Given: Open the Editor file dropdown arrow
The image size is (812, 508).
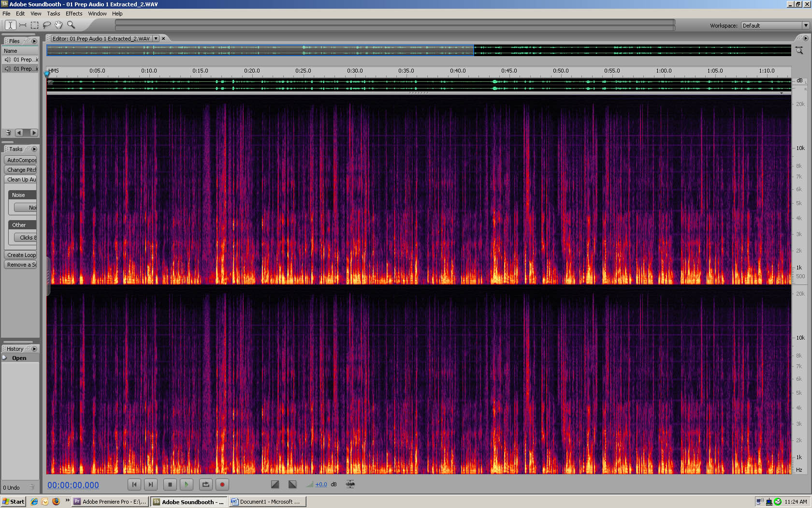Looking at the screenshot, I should click(x=156, y=39).
